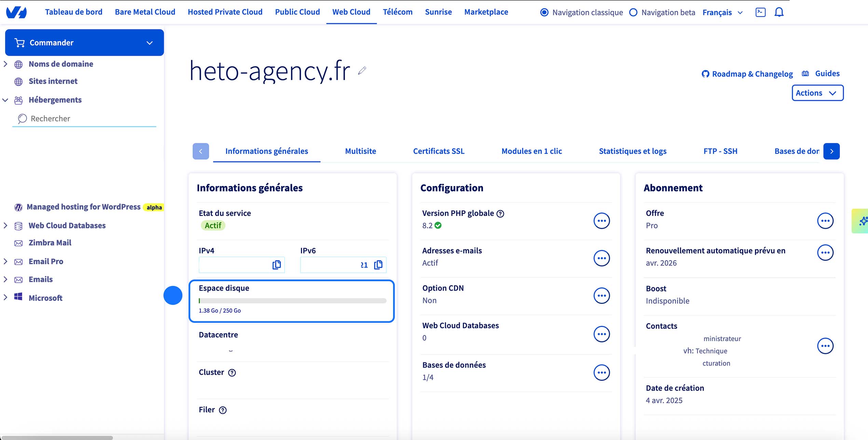Image resolution: width=868 pixels, height=440 pixels.
Task: Copy the IPv6 address
Action: [x=378, y=265]
